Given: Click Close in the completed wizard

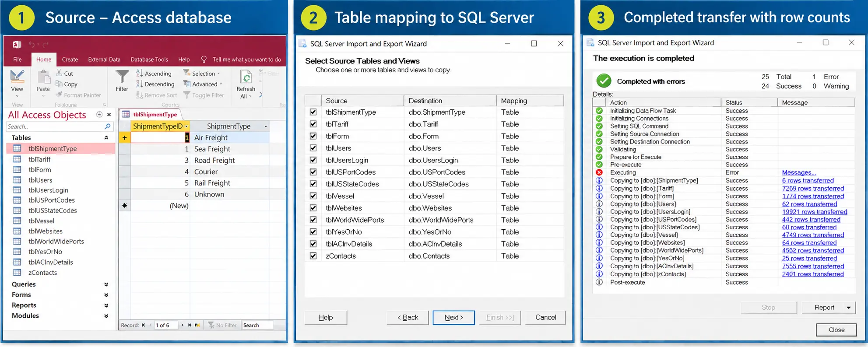Looking at the screenshot, I should [836, 329].
